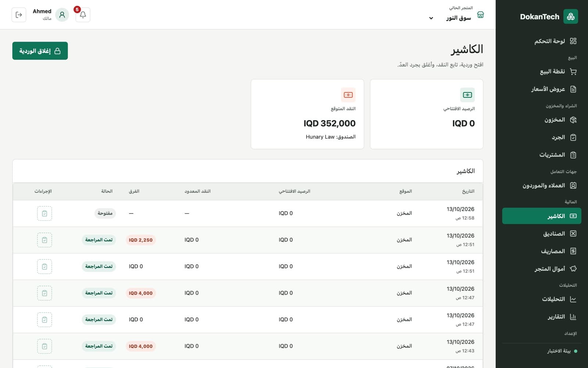Click the store icon beside سوق النور

tap(480, 15)
